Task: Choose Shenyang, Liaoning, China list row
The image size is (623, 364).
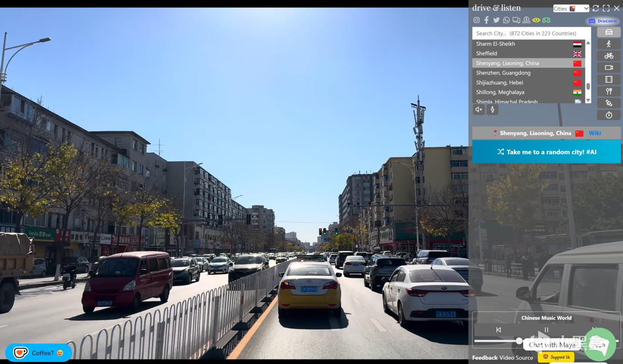Action: tap(529, 63)
